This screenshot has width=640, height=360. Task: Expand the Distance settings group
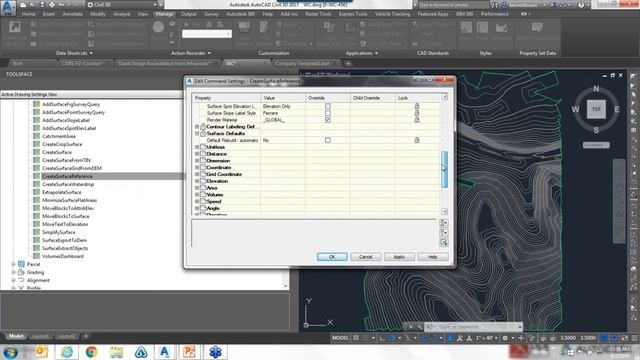[197, 154]
